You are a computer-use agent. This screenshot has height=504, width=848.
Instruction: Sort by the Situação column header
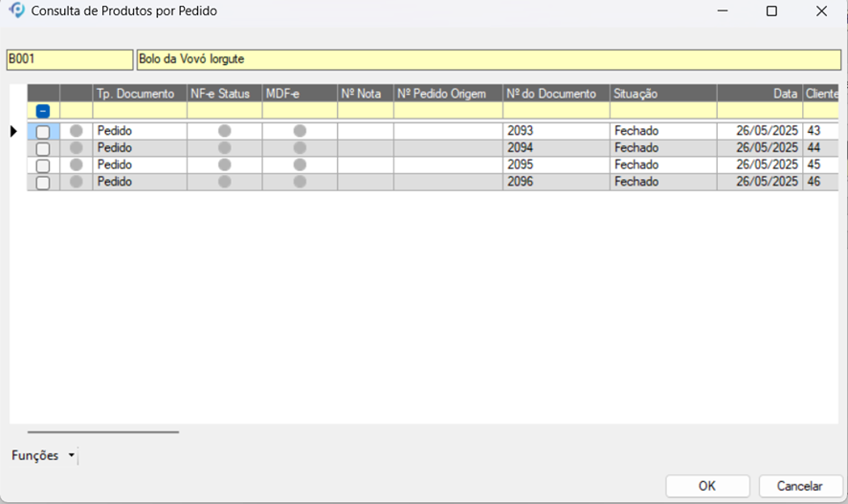coord(662,94)
